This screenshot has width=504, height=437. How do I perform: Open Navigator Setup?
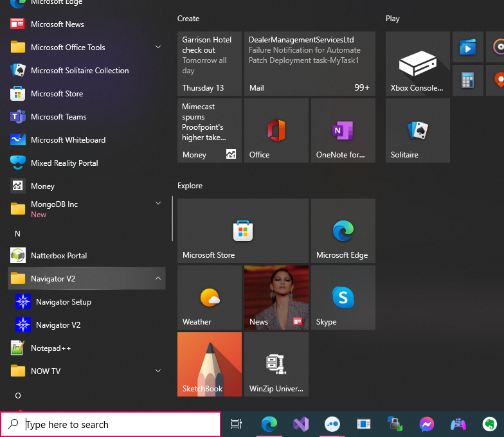click(x=86, y=302)
